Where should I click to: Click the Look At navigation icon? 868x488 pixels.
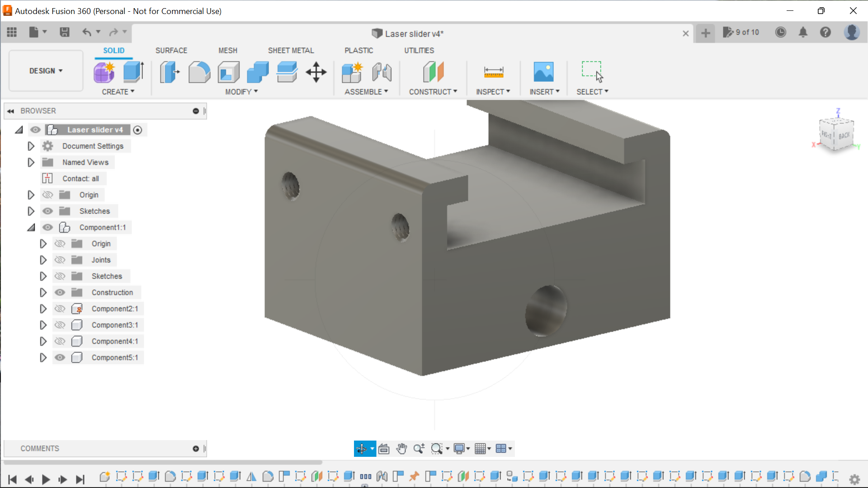pyautogui.click(x=384, y=449)
